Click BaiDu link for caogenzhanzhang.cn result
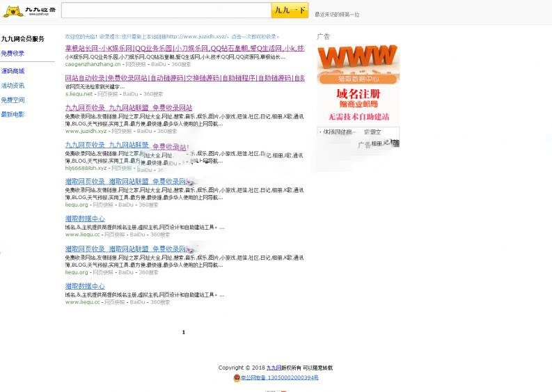Screen dimensions: 552x392 [159, 64]
